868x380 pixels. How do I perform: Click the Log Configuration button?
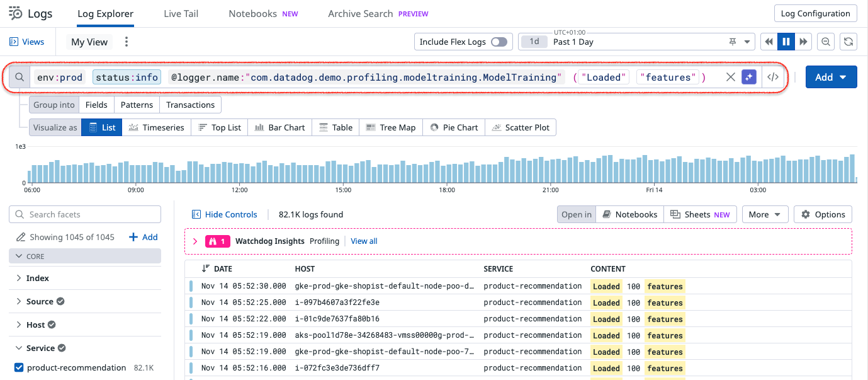click(x=815, y=13)
